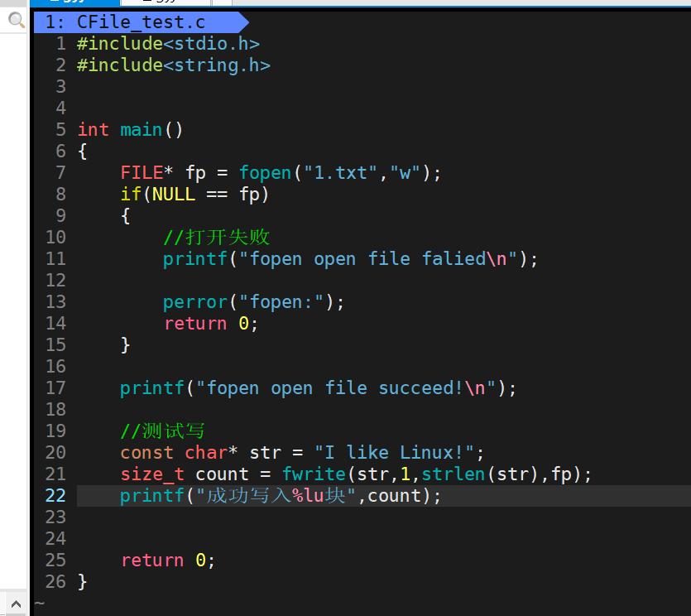691x616 pixels.
Task: Click the comment //测试写
Action: pos(163,431)
